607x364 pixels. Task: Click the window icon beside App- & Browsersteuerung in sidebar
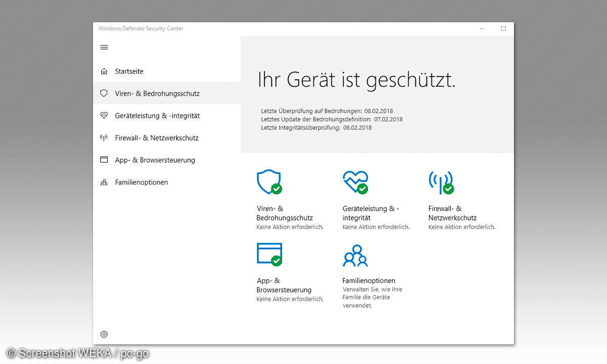pyautogui.click(x=104, y=160)
